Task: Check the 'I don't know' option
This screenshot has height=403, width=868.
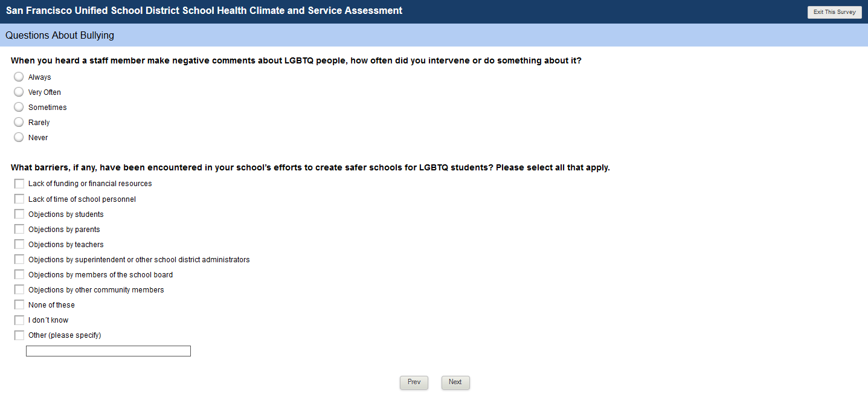Action: point(19,320)
